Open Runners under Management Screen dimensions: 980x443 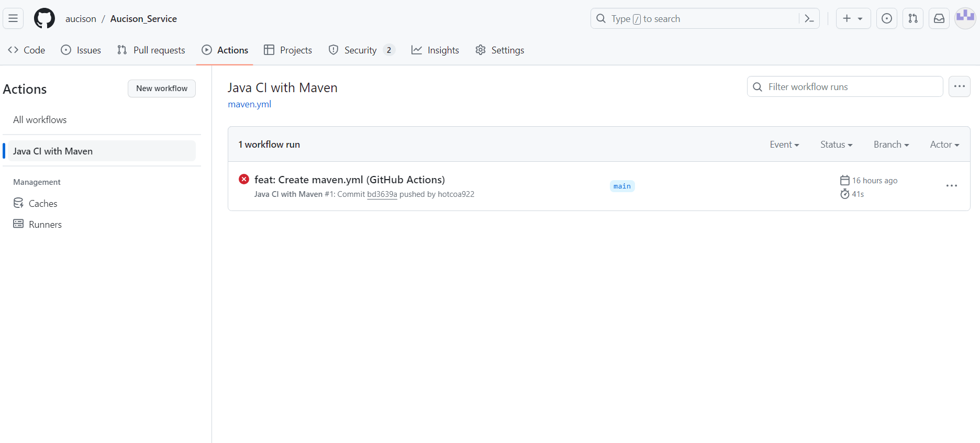click(45, 224)
